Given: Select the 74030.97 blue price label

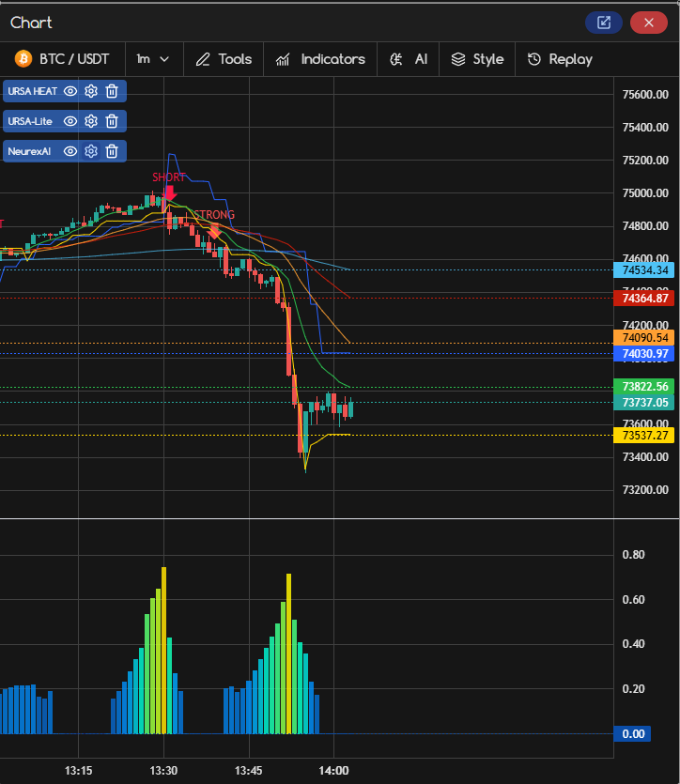Looking at the screenshot, I should point(644,353).
